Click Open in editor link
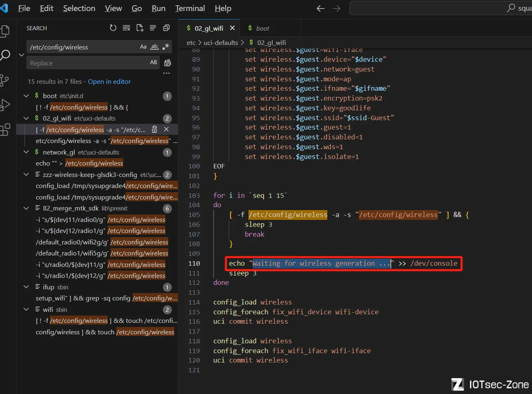The image size is (532, 394). click(x=109, y=81)
